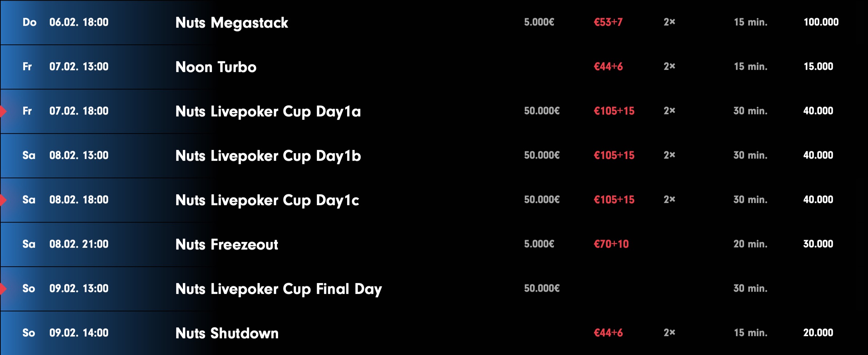Click the 5.000€ guarantee in Megastack row
The width and height of the screenshot is (868, 355).
click(x=539, y=22)
